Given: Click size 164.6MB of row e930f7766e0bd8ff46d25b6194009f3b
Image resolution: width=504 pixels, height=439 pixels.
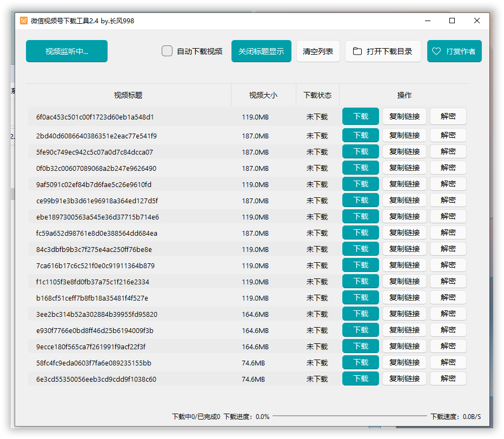Looking at the screenshot, I should tap(255, 331).
